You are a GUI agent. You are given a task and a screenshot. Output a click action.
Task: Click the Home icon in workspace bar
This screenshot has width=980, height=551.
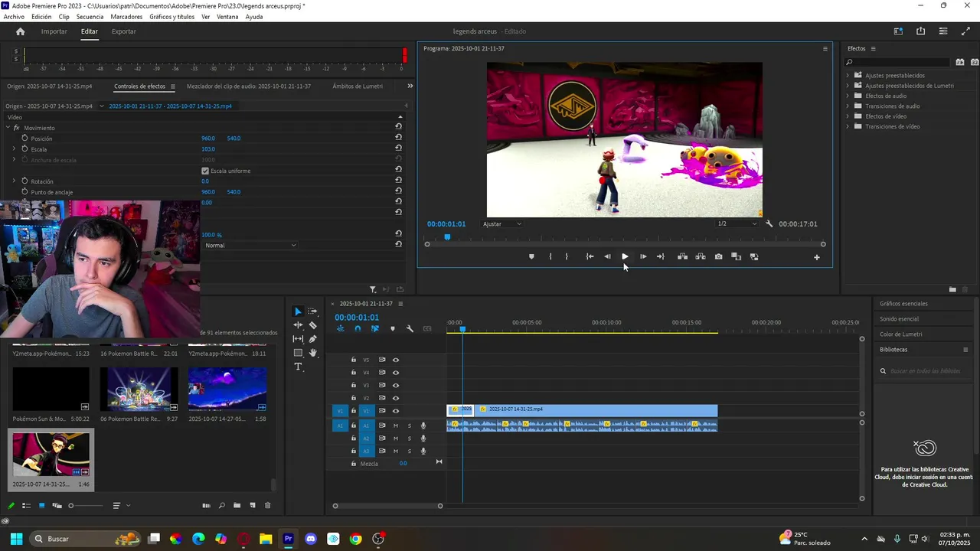coord(20,31)
